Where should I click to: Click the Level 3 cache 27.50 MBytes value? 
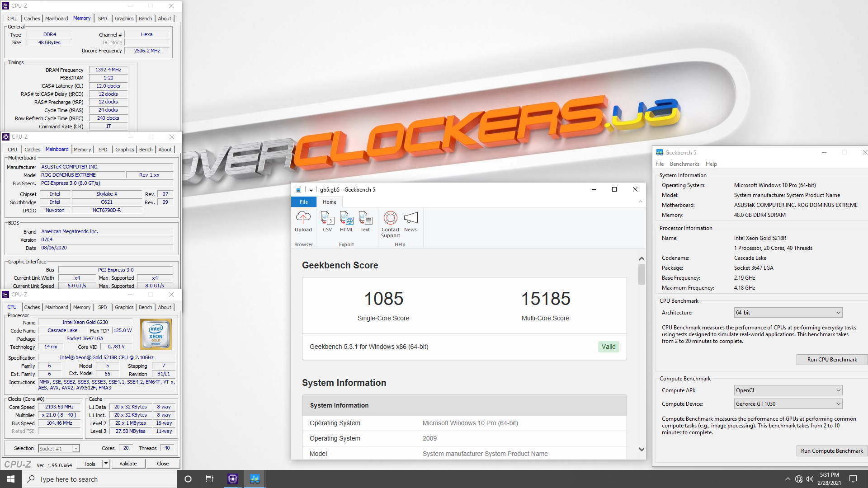click(x=131, y=431)
